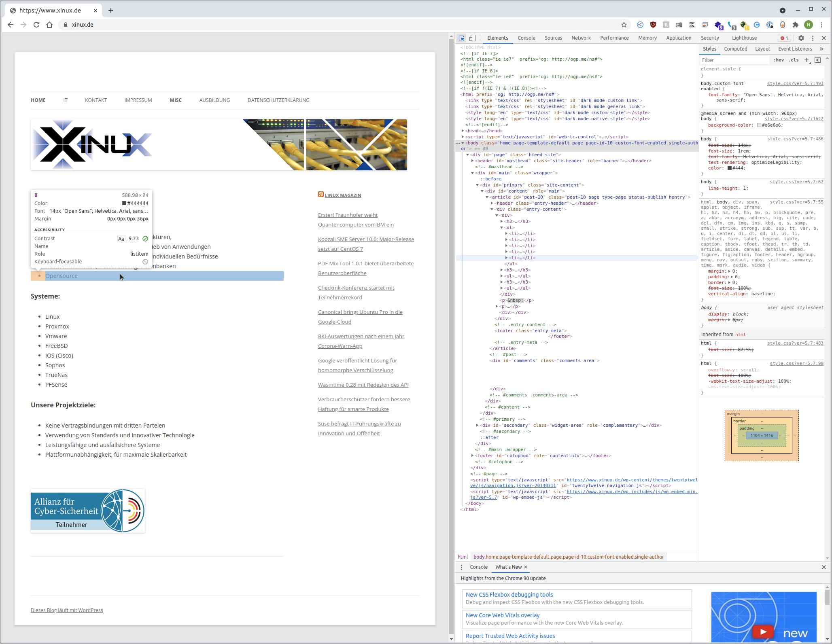832x644 pixels.
Task: Toggle the device toolbar icon
Action: pyautogui.click(x=472, y=38)
